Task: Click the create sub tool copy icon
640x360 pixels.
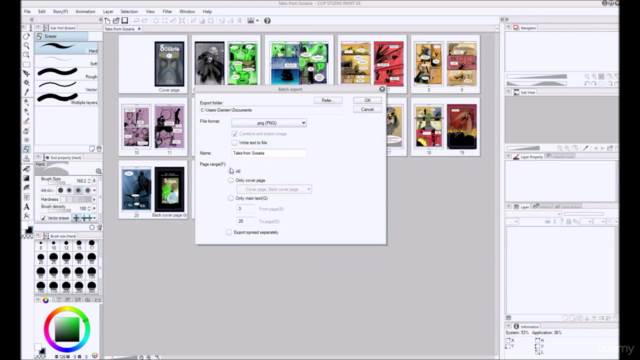Action: point(92,149)
